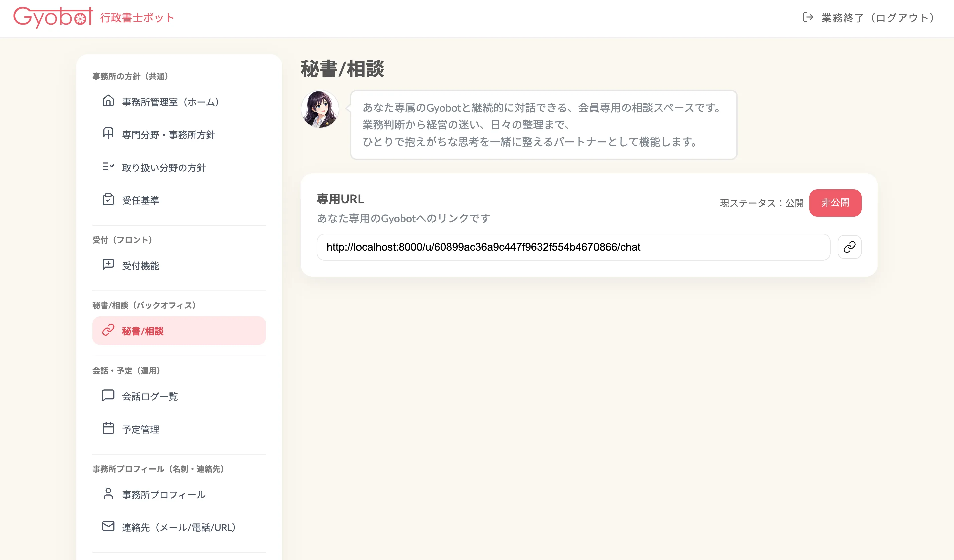This screenshot has height=560, width=954.
Task: Click the calendar icon for 予定管理
Action: pyautogui.click(x=108, y=428)
